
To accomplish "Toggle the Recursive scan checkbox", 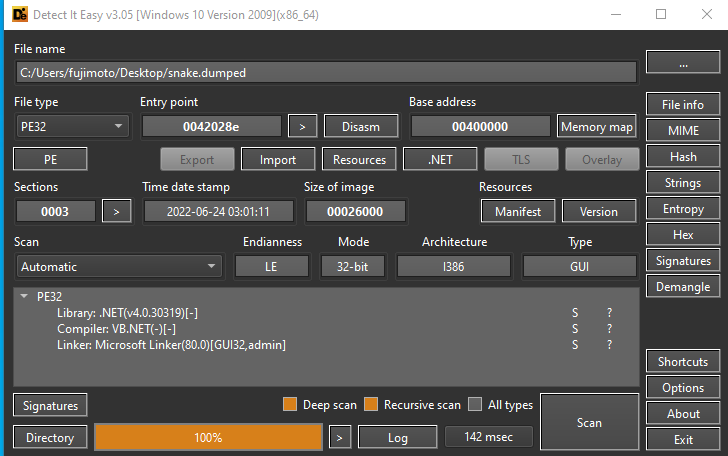I will pos(372,405).
